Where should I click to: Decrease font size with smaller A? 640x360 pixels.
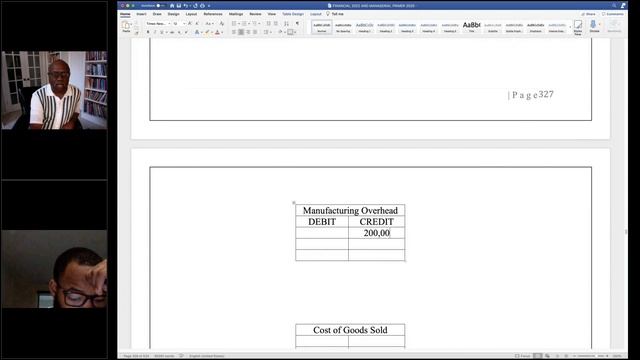pyautogui.click(x=196, y=23)
